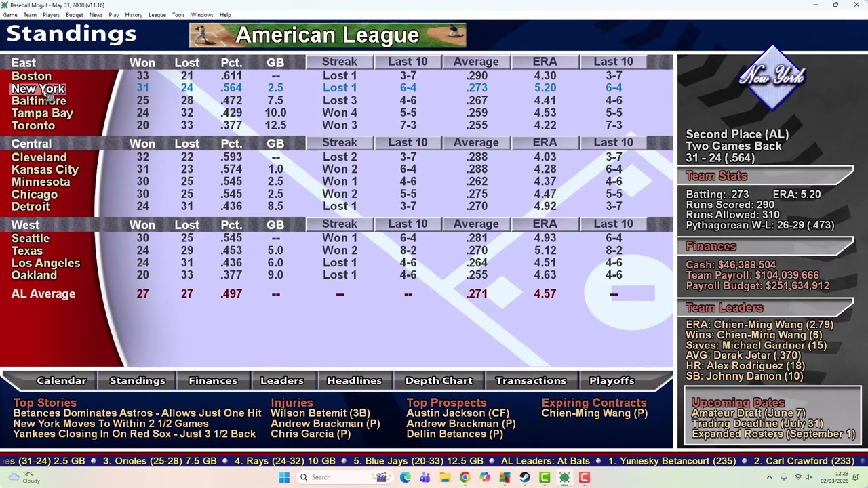Image resolution: width=868 pixels, height=488 pixels.
Task: Open the Players menu
Action: (51, 15)
